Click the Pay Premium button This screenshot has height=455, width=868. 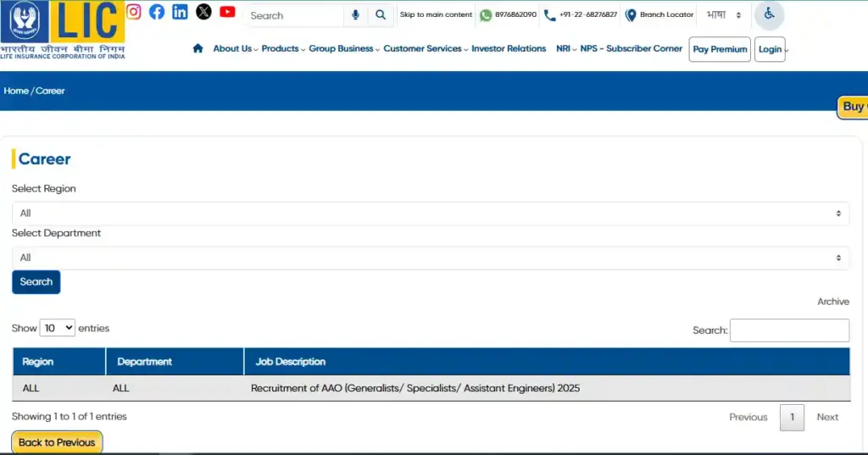click(x=720, y=49)
